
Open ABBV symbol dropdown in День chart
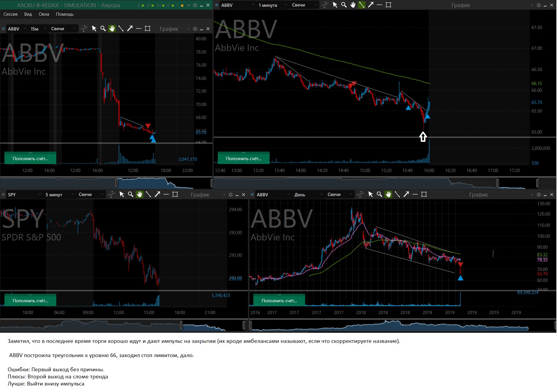(x=273, y=195)
